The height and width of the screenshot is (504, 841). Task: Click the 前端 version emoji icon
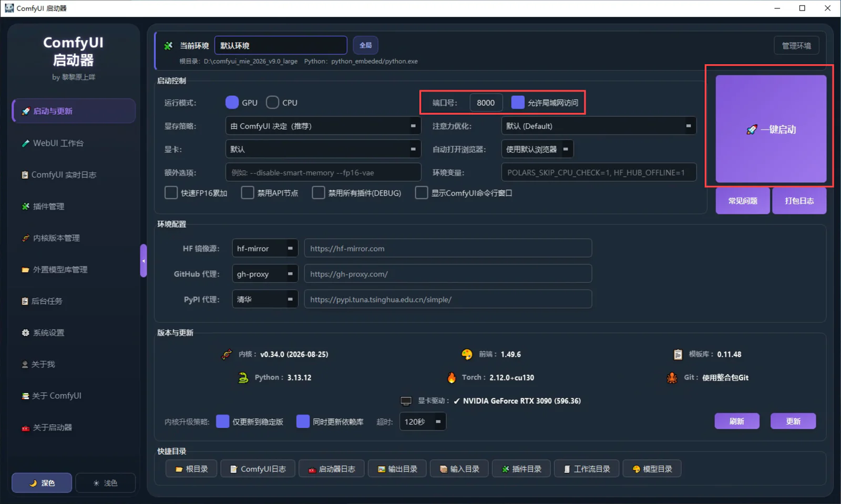click(x=467, y=354)
